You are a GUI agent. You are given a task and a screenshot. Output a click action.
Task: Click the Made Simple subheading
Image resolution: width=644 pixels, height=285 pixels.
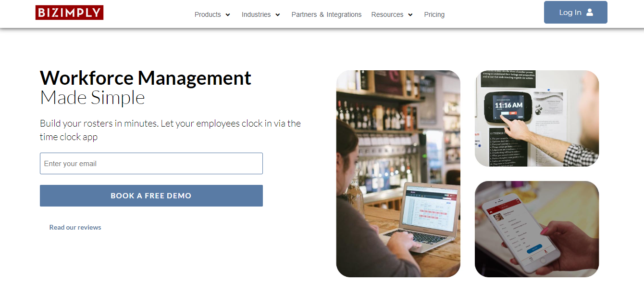pyautogui.click(x=92, y=98)
